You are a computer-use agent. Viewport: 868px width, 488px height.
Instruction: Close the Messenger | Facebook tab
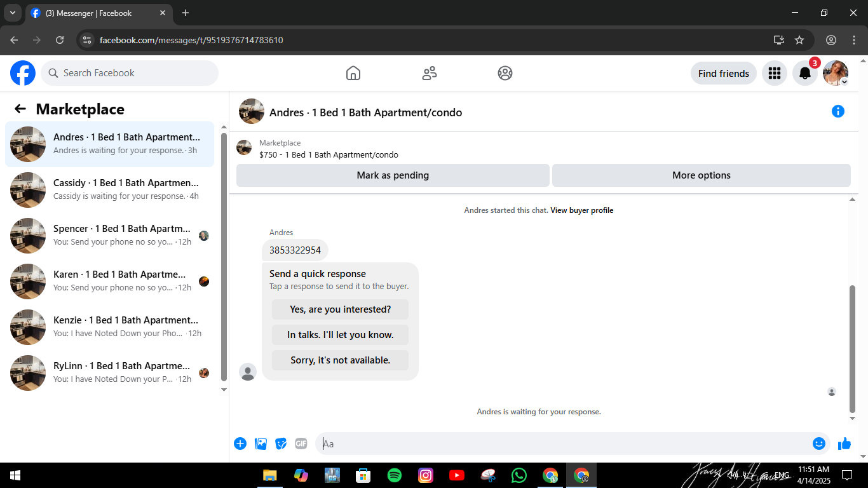coord(163,13)
